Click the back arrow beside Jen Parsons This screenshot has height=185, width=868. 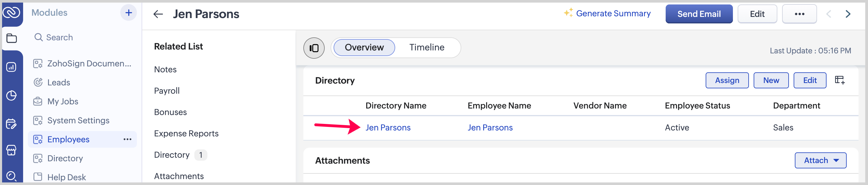(158, 14)
